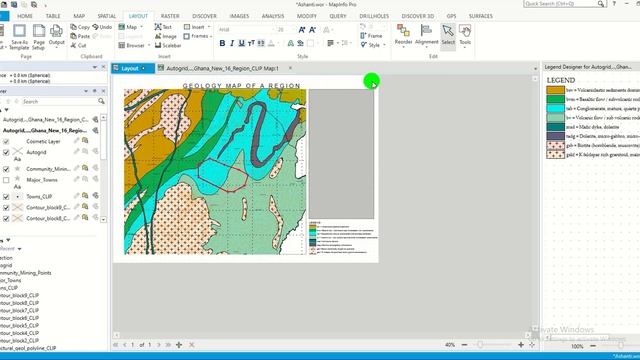Open the Layout tab dropdown arrow

[143, 68]
